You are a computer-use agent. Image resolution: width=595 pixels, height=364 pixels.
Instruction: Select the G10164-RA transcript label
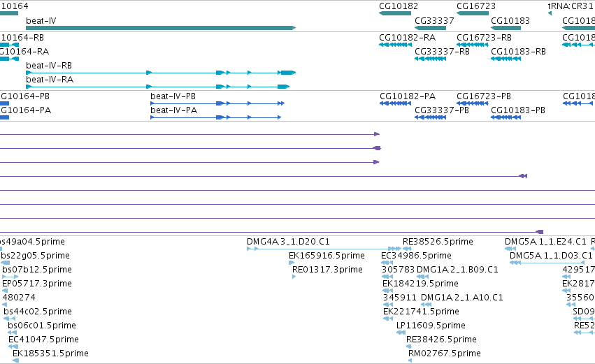[24, 52]
